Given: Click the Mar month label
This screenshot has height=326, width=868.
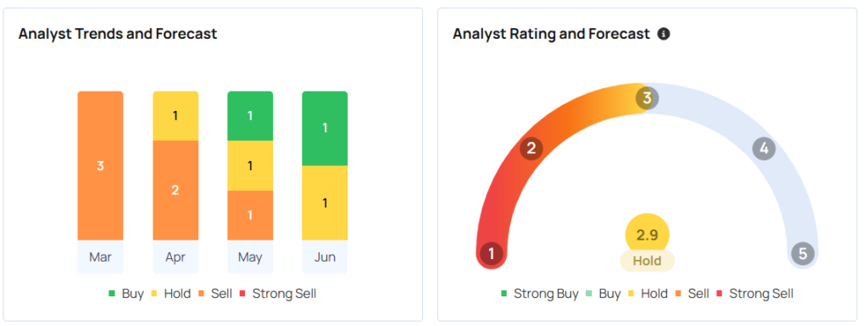Looking at the screenshot, I should point(100,257).
